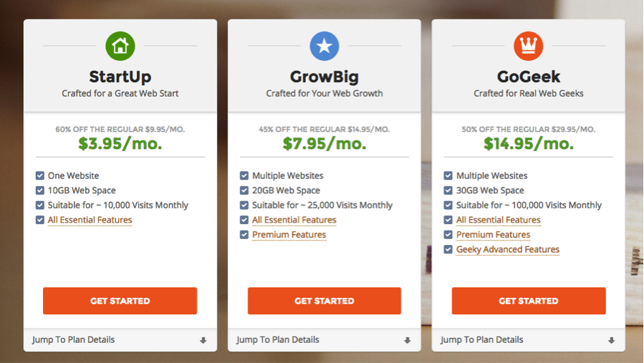Screen dimensions: 644x363
Task: Toggle the GrowBig 20GB Web Space checkbox
Action: click(244, 190)
